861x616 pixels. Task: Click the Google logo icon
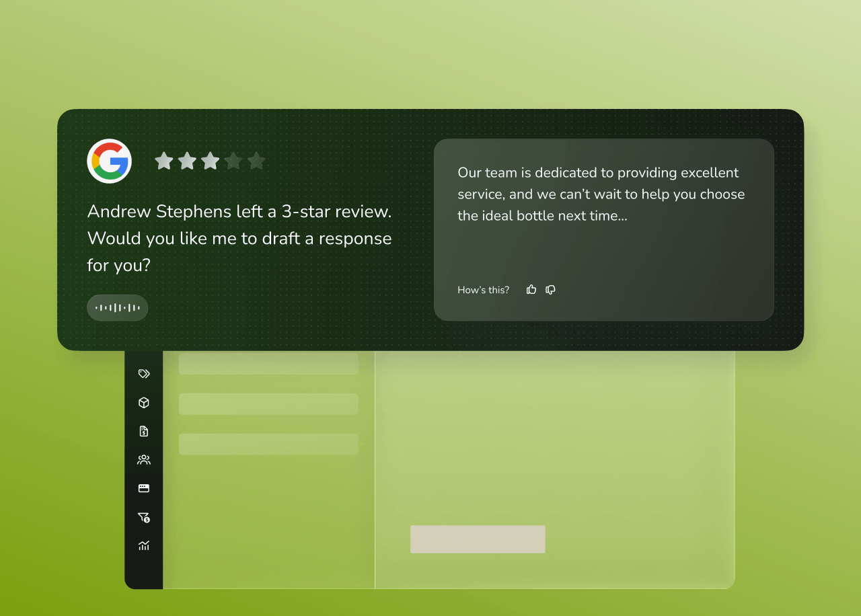click(109, 161)
